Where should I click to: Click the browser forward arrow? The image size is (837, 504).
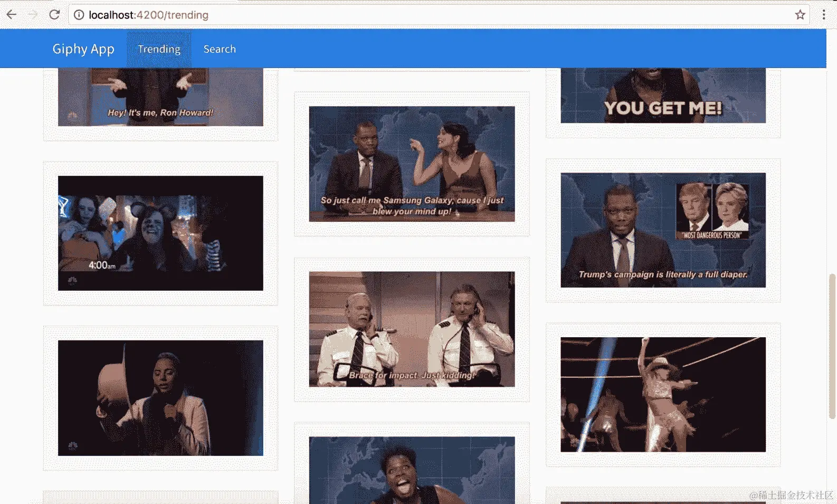tap(33, 14)
